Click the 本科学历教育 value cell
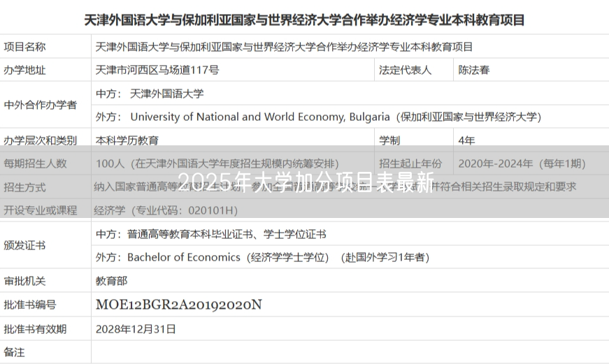Image resolution: width=609 pixels, height=364 pixels. click(x=127, y=140)
